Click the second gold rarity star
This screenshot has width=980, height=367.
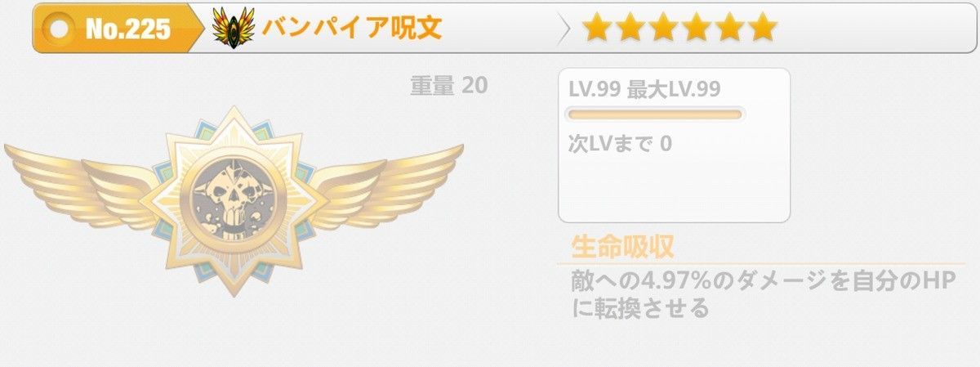(630, 28)
